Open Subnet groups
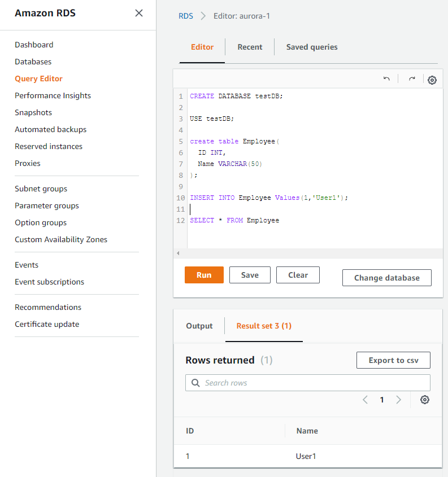The width and height of the screenshot is (448, 477). coord(41,189)
